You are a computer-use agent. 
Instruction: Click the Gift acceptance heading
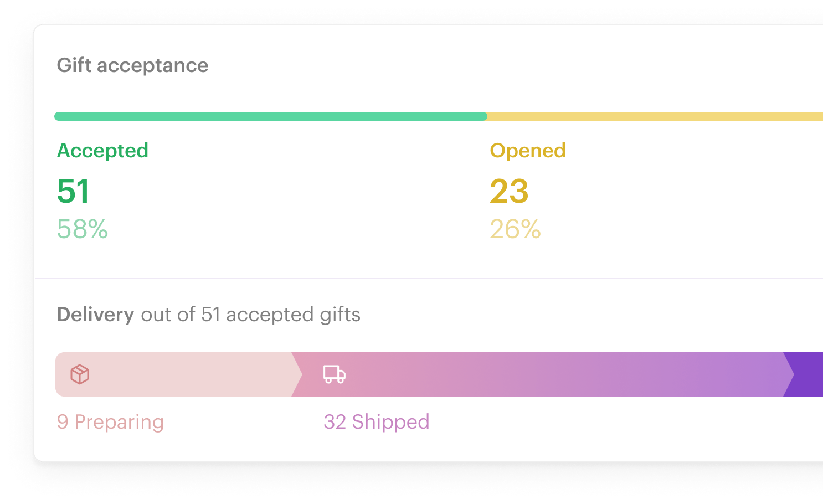pos(133,65)
